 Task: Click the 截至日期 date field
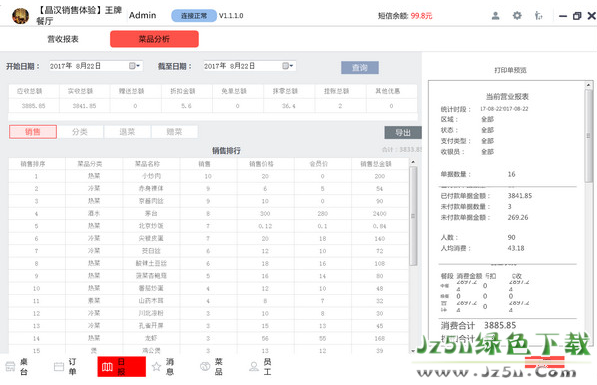pos(249,66)
